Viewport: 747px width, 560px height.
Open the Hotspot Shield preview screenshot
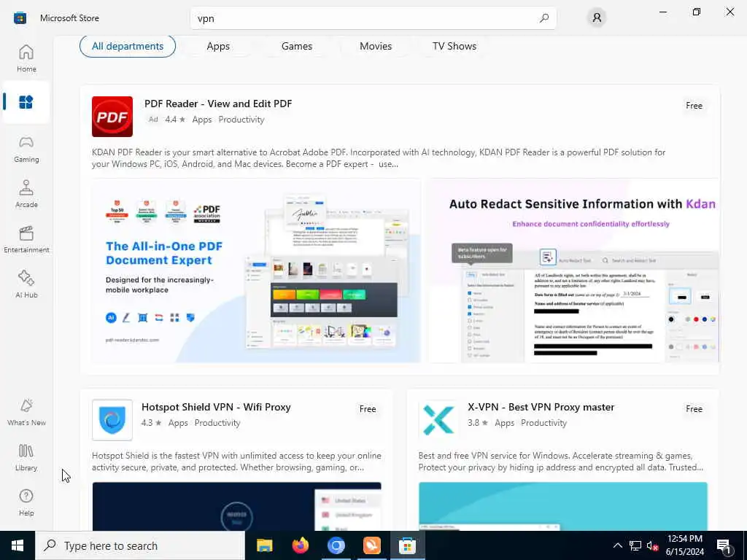tap(237, 507)
